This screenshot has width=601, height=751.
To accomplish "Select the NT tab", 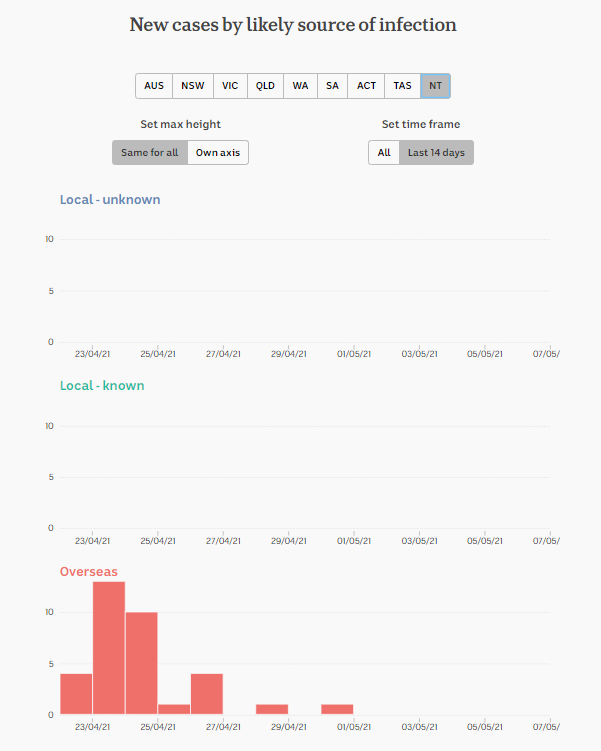I will tap(435, 86).
